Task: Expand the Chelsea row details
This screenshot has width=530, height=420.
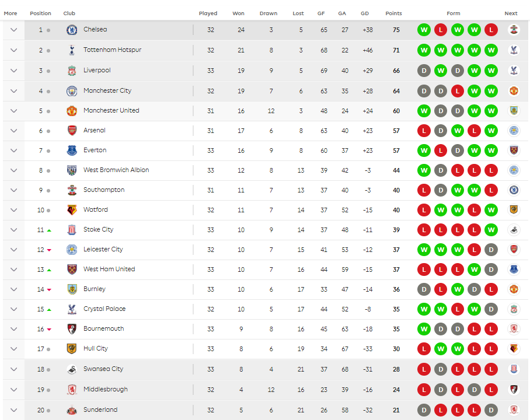Action: [14, 30]
